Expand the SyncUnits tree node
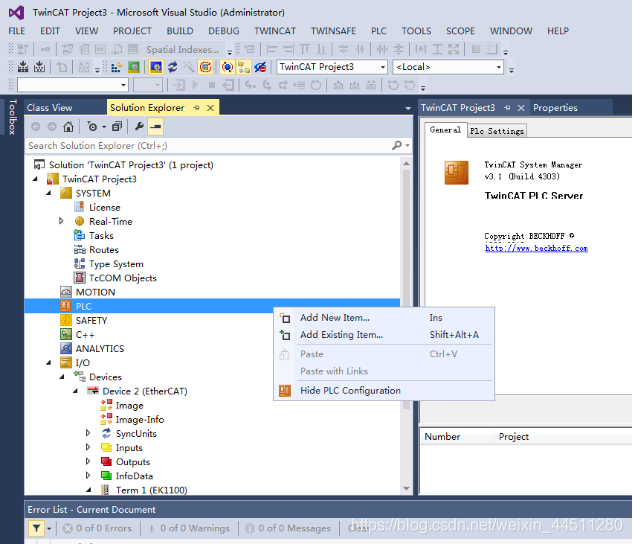Image resolution: width=633 pixels, height=544 pixels. [88, 433]
